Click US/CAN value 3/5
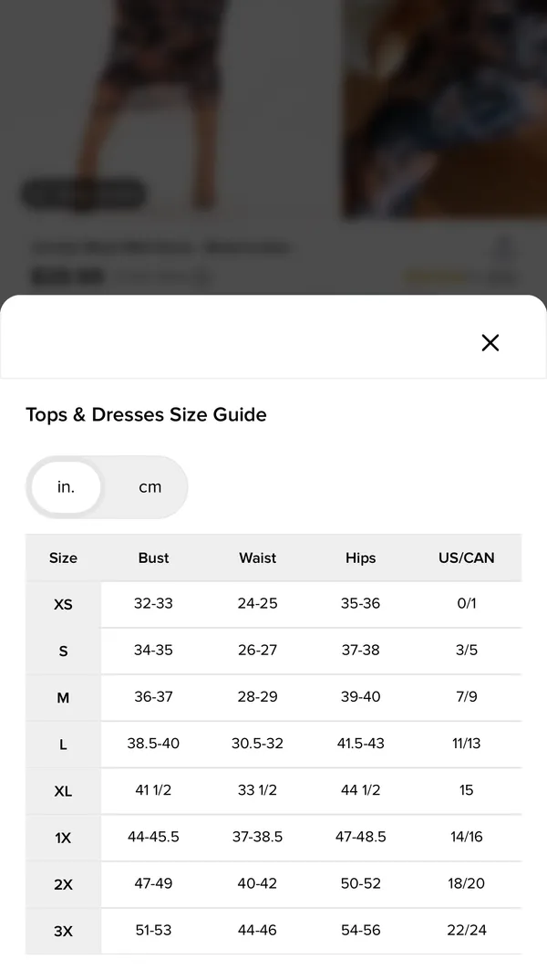Image resolution: width=547 pixels, height=980 pixels. point(467,650)
